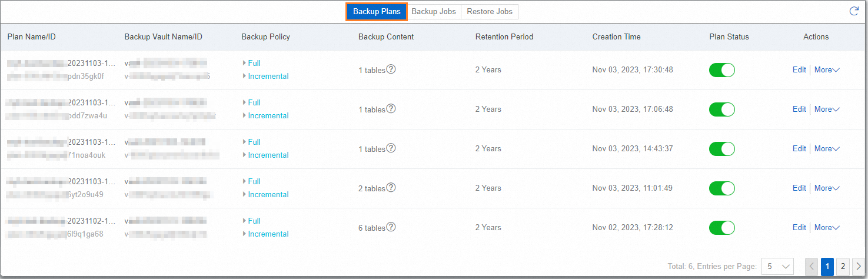Edit plan created at 11:01:49
Viewport: 868px width, 279px height.
coord(799,188)
